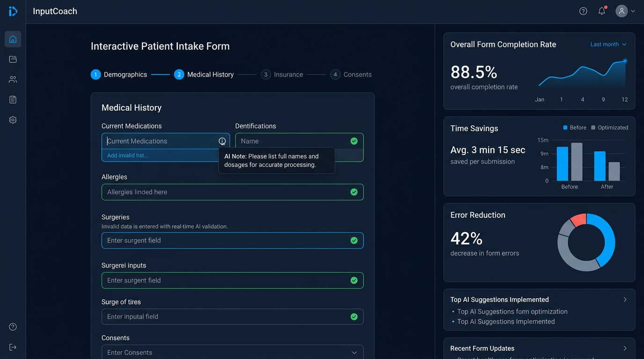Click the info icon in Current Medications field
Screen dimensions: 644x359
222,141
